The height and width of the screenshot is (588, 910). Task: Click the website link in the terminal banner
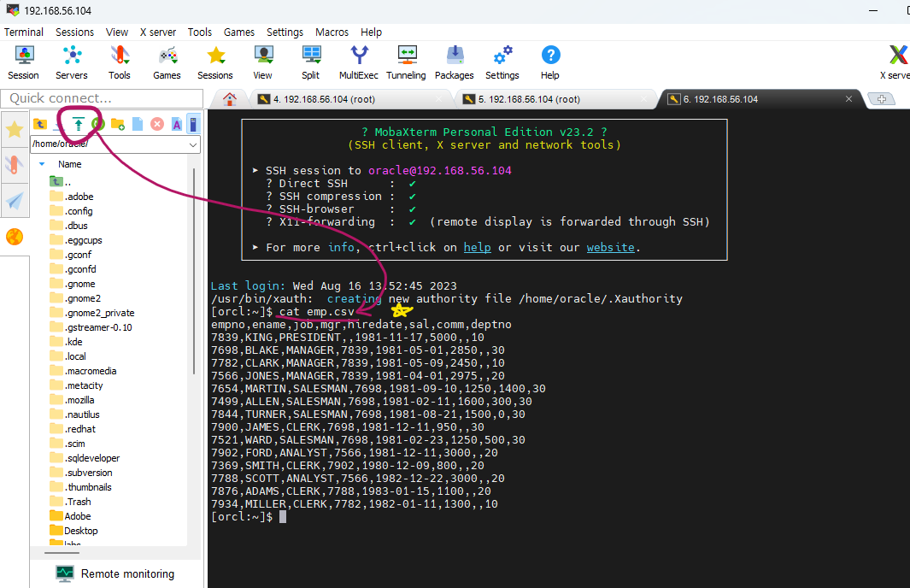coord(611,247)
